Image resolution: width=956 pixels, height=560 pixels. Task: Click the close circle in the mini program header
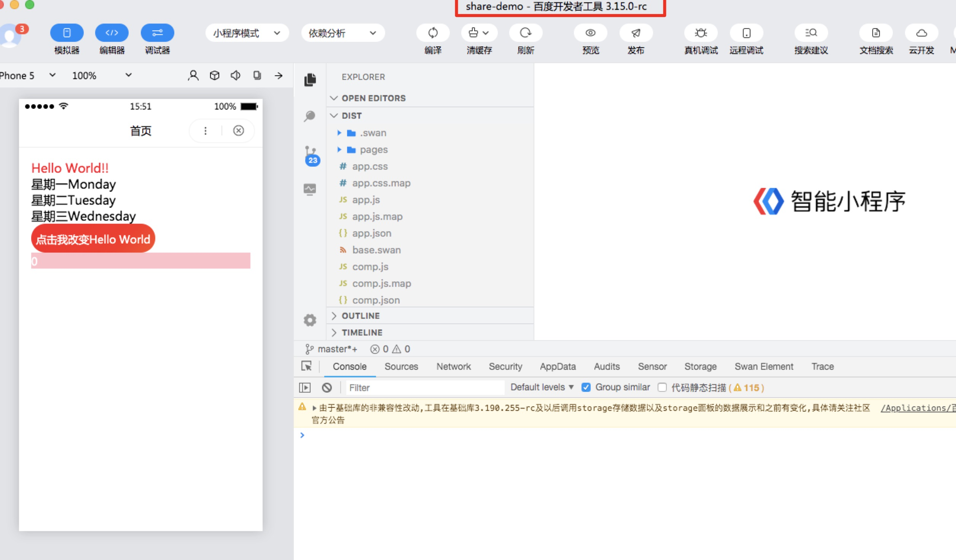pos(239,130)
